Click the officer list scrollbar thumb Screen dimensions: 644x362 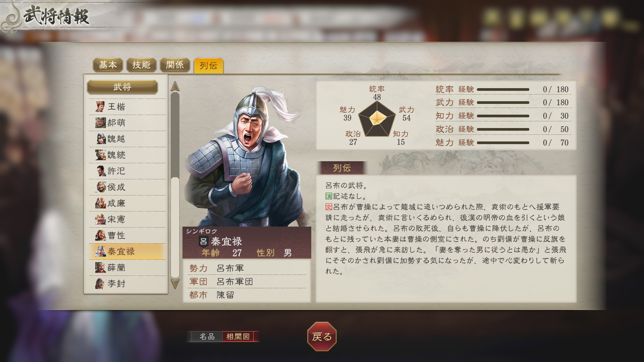(175, 227)
